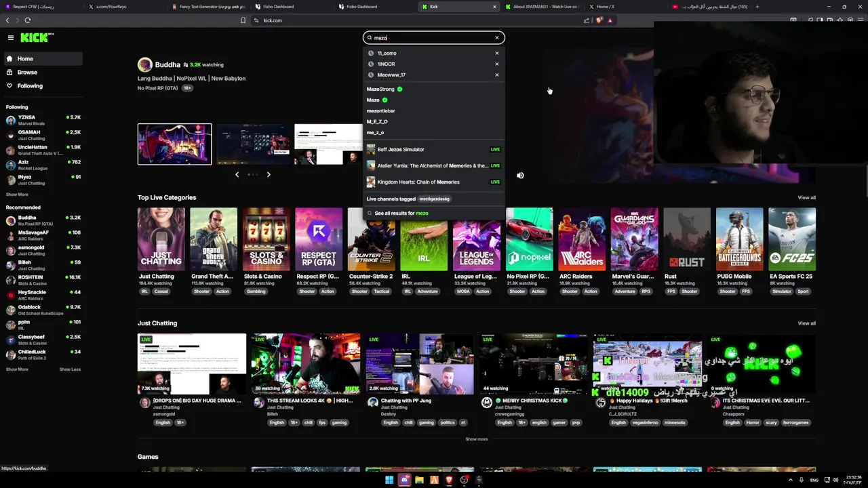The image size is (868, 488).
Task: Open Windows Start button
Action: (389, 480)
